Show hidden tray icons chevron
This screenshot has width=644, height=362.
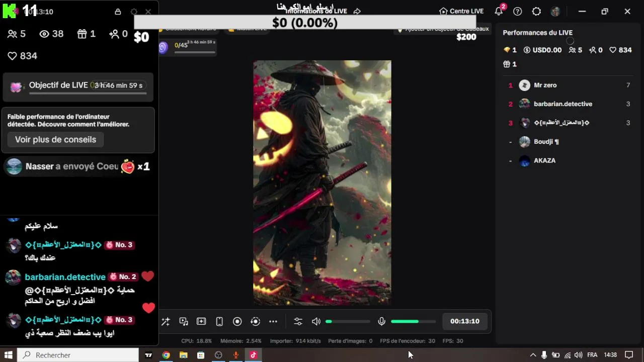[x=533, y=355]
